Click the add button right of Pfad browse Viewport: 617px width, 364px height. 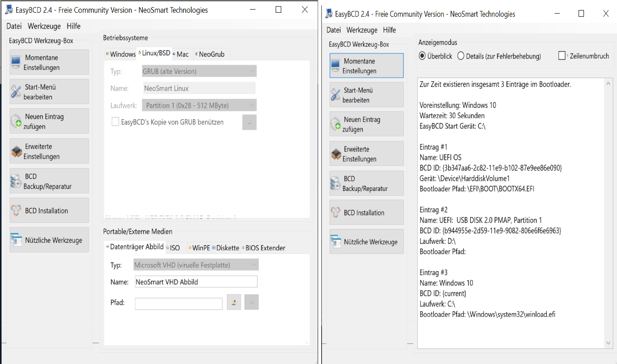(x=252, y=302)
